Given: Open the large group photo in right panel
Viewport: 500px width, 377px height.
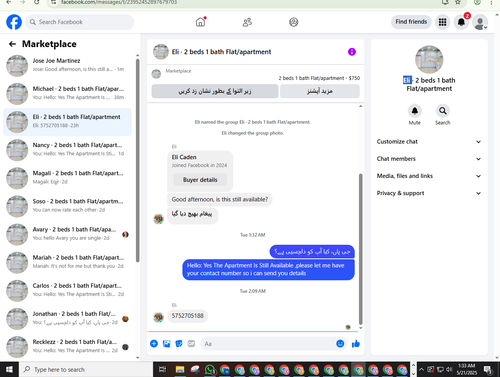Looking at the screenshot, I should 429,60.
